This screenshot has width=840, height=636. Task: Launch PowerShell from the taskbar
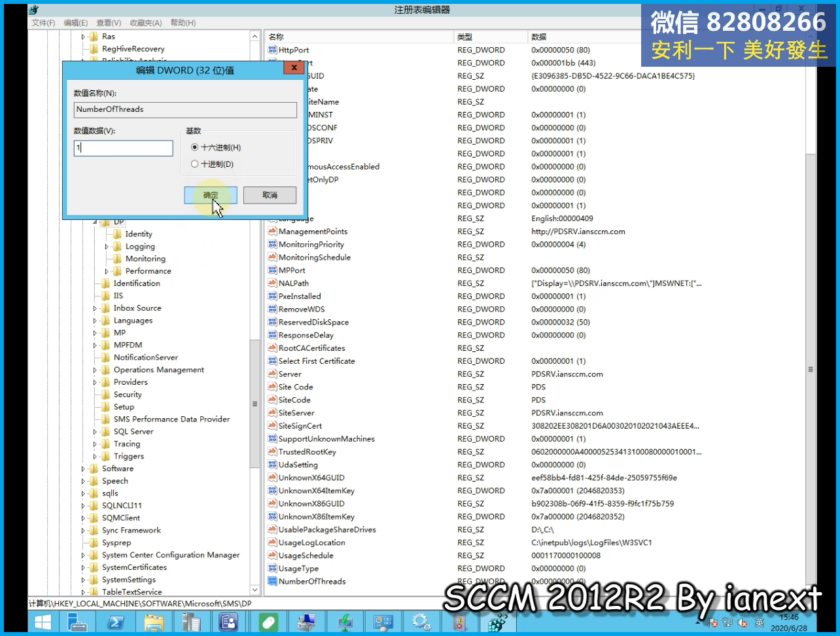(x=116, y=622)
